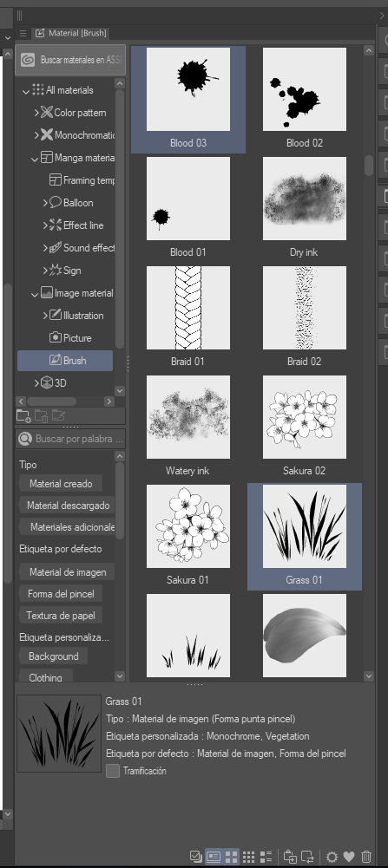Expand the Sound effect folder
Viewport: 388px width, 868px height.
click(45, 248)
